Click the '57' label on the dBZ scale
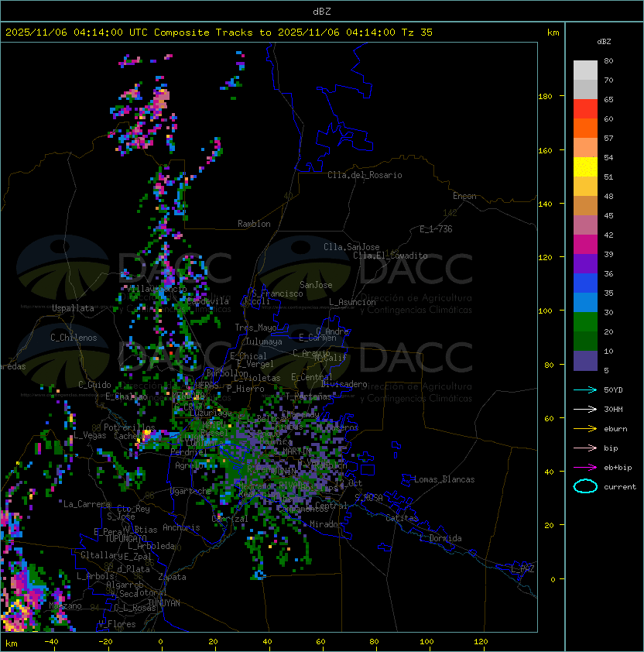The width and height of the screenshot is (644, 652). pos(608,138)
